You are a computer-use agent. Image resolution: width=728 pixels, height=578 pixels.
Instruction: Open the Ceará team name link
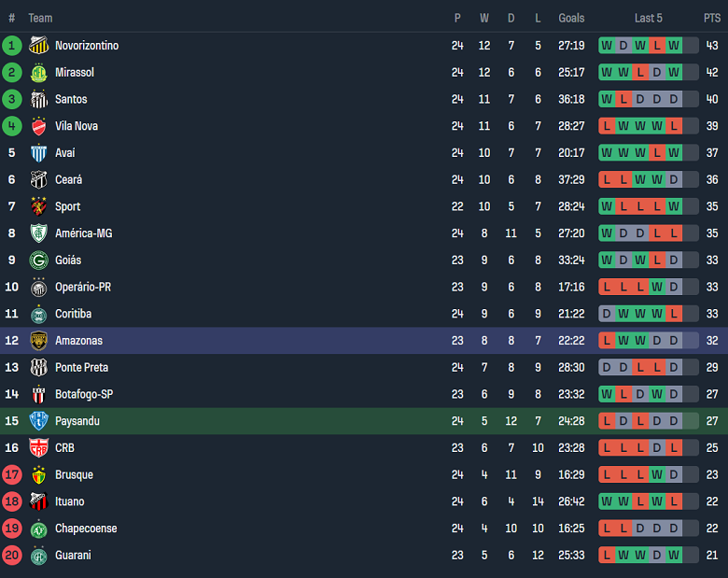coord(68,179)
